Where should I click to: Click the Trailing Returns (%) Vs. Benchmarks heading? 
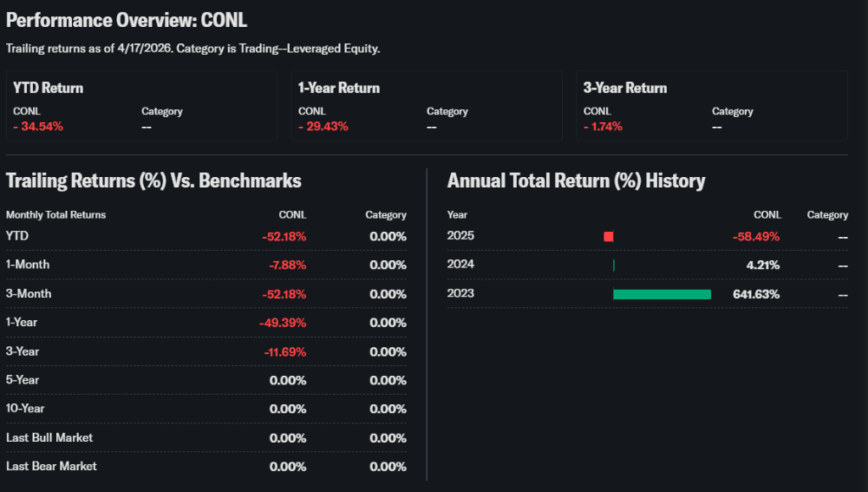click(153, 180)
